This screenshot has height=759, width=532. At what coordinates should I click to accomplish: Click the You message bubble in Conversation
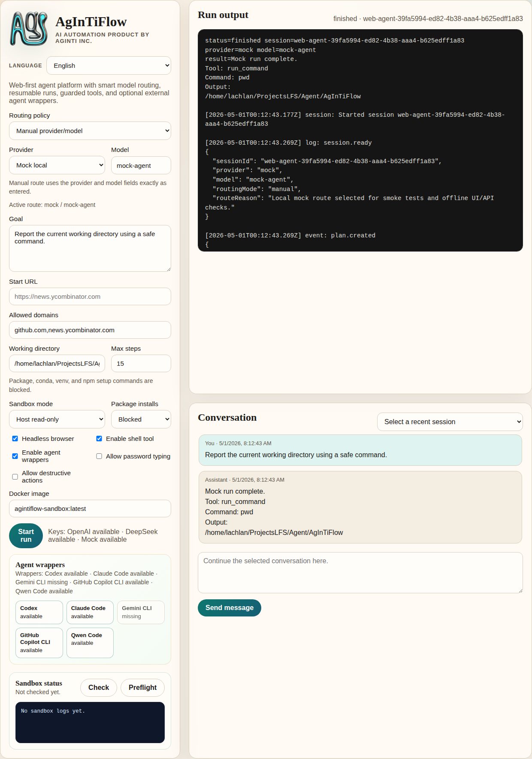(x=360, y=450)
